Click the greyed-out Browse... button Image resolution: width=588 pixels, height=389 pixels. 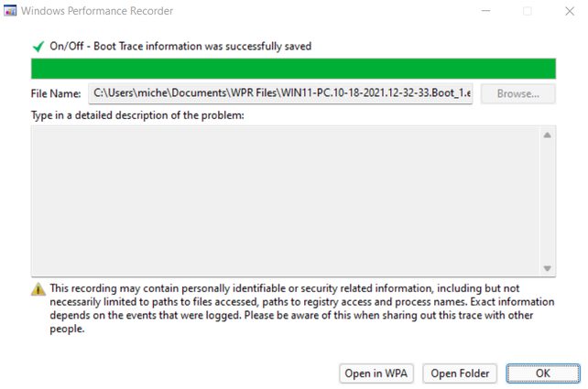pos(517,93)
